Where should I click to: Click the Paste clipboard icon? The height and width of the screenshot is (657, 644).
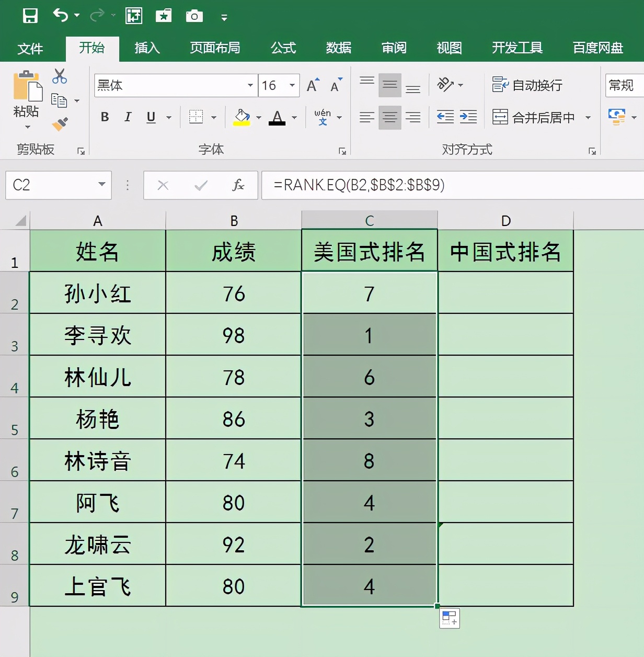pyautogui.click(x=27, y=86)
